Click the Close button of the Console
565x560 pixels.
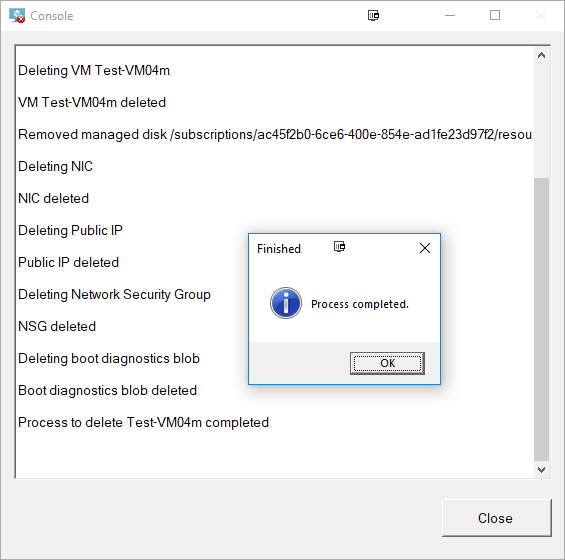(x=497, y=518)
